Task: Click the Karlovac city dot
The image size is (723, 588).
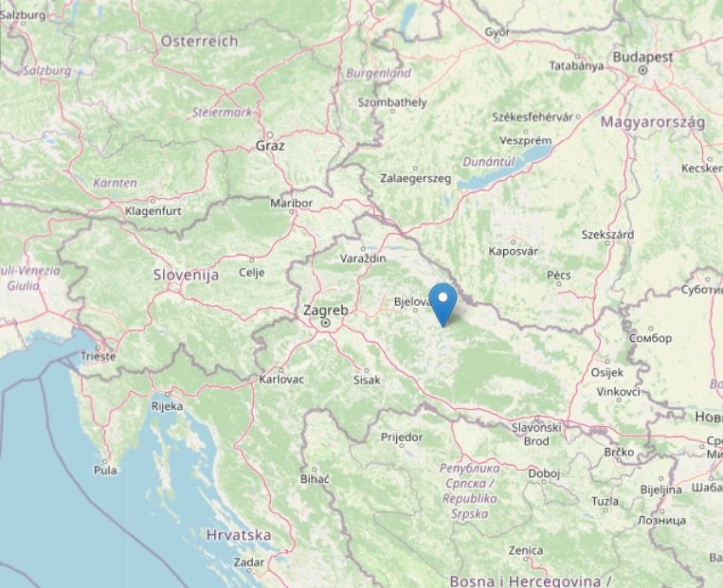Action: click(281, 370)
